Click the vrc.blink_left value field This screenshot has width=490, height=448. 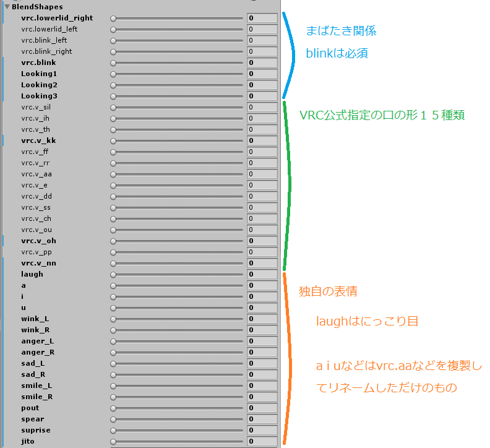tap(262, 40)
